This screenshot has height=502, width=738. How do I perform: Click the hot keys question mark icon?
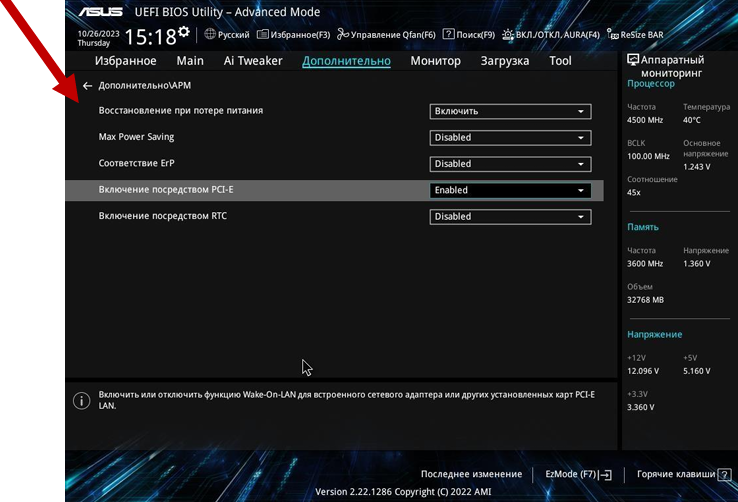click(x=725, y=474)
